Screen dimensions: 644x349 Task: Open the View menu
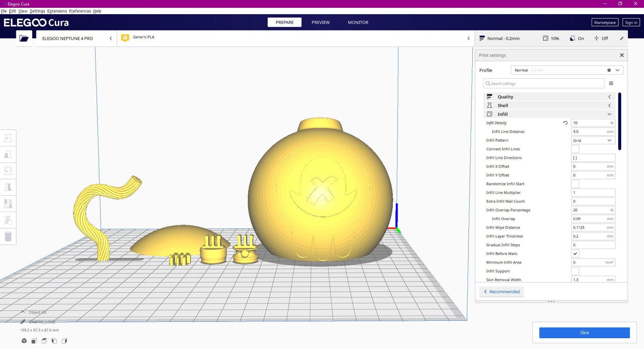[x=23, y=11]
